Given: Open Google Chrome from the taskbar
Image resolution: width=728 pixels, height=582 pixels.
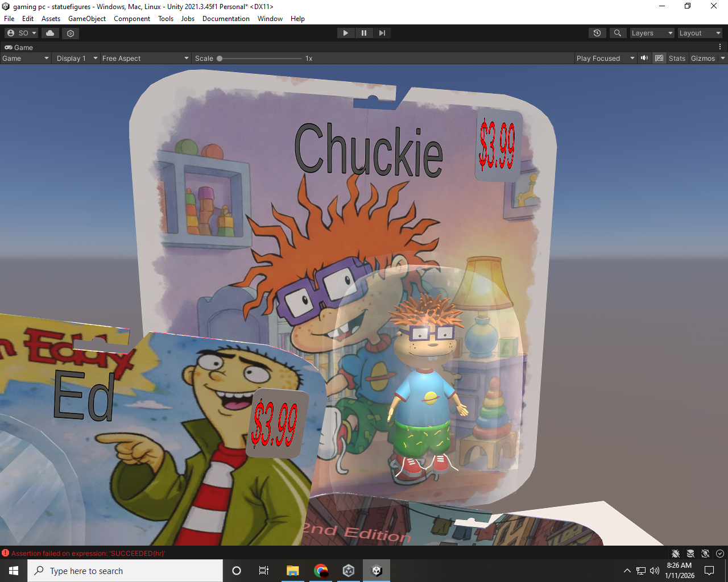Looking at the screenshot, I should [321, 571].
